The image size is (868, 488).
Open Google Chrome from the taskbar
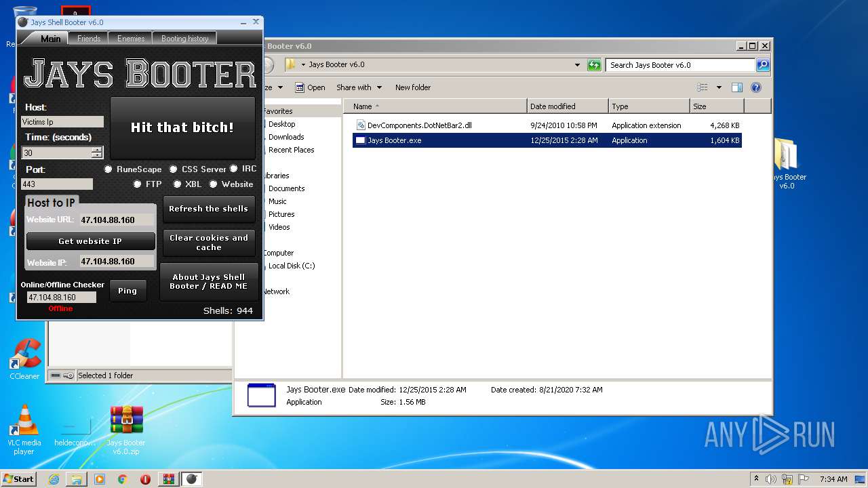(x=122, y=479)
